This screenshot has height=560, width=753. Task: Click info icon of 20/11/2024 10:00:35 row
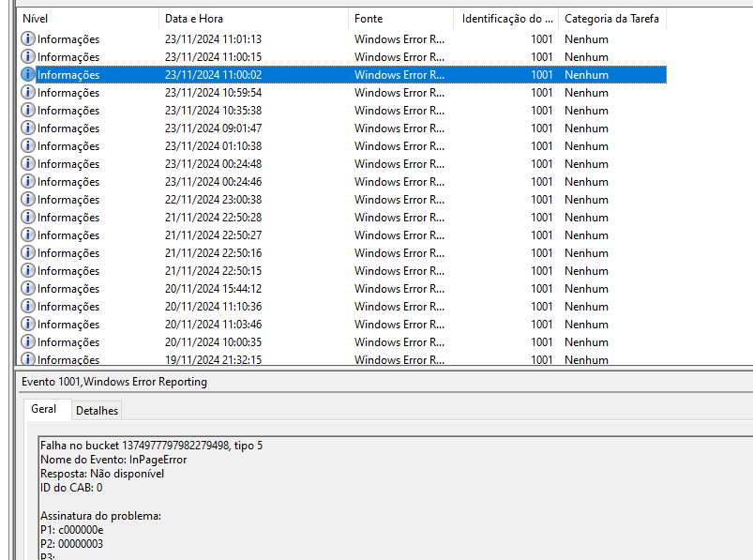28,342
